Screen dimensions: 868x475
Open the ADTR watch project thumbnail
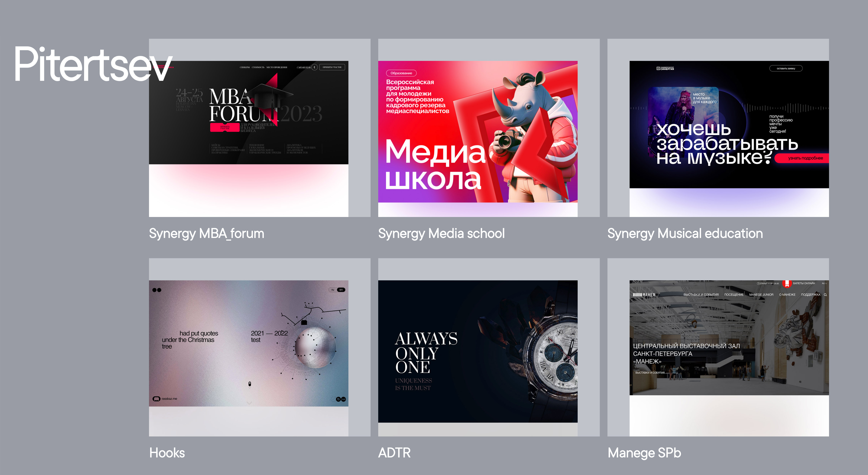tap(489, 347)
